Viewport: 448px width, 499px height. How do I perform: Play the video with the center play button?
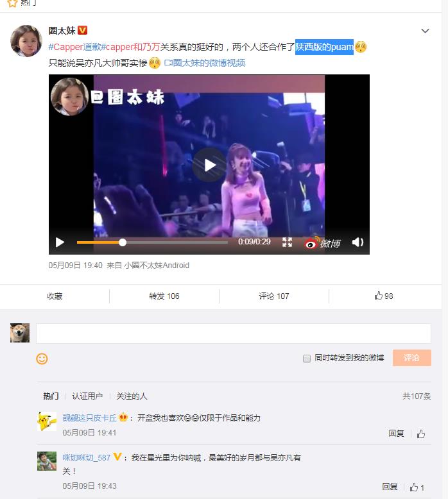tap(209, 165)
